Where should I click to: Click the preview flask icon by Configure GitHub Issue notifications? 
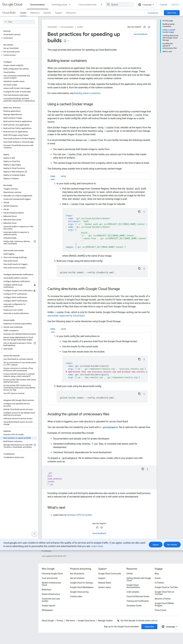[x=35, y=285]
